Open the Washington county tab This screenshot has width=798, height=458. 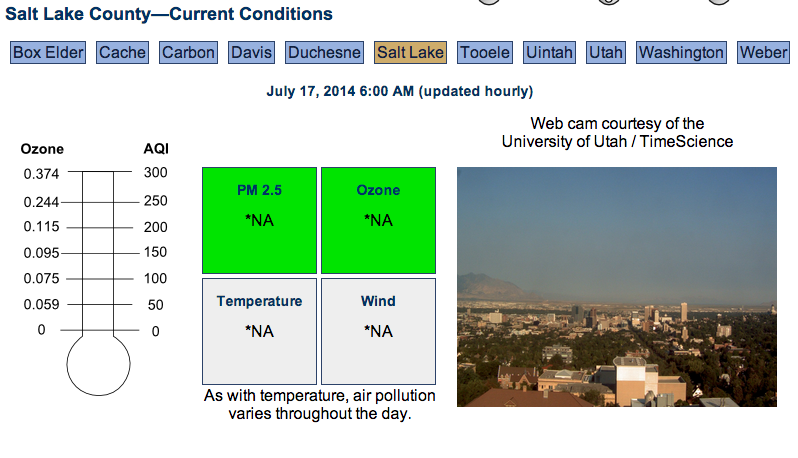click(x=681, y=52)
